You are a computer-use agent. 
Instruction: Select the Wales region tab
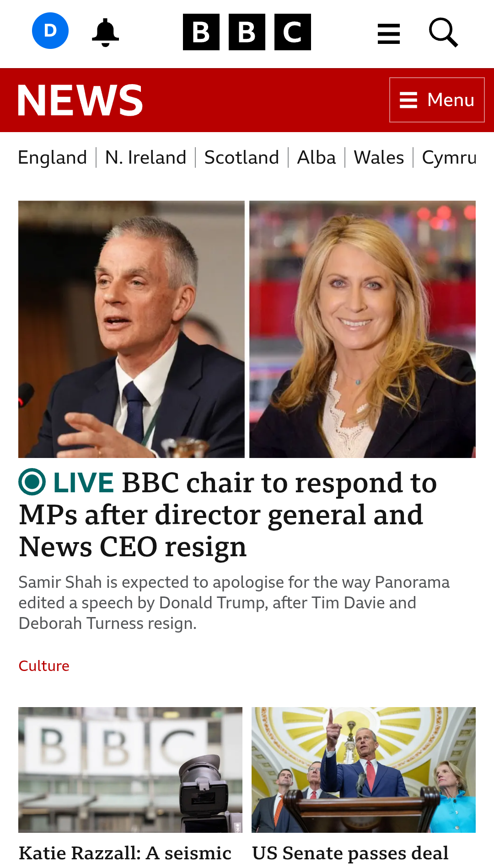(x=379, y=158)
